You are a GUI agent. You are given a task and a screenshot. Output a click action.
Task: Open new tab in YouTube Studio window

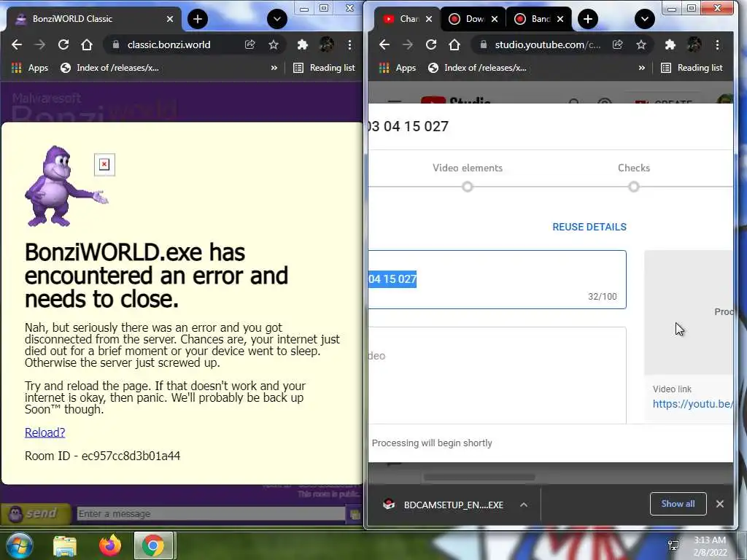(588, 19)
